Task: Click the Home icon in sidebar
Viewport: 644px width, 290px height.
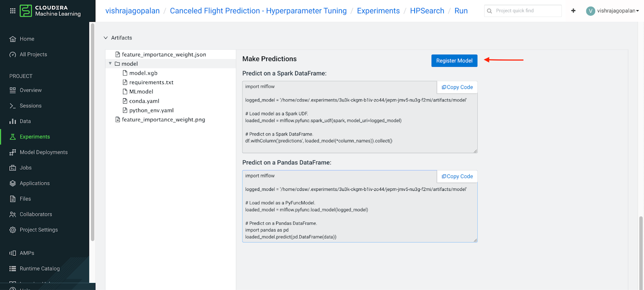Action: tap(13, 39)
